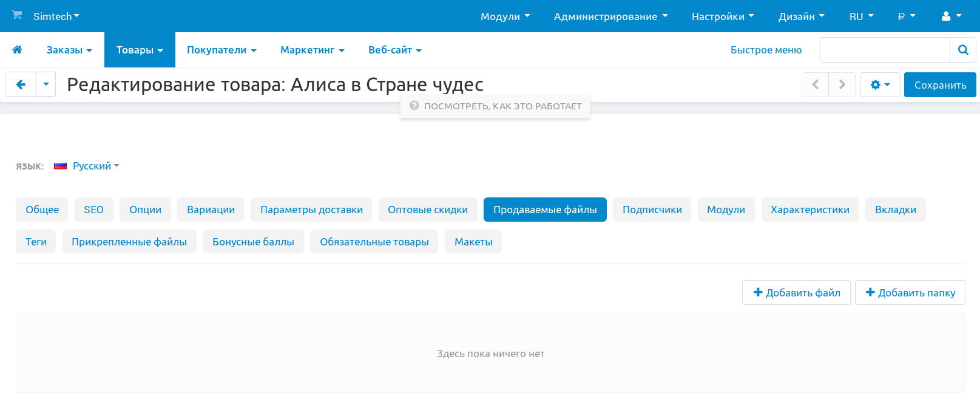Screen dimensions: 980x410
Task: Switch to the Прикрепленные файлы tab
Action: [129, 242]
